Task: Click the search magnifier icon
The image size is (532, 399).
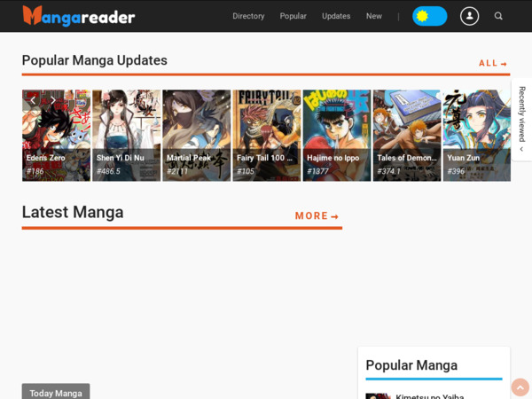Action: (498, 16)
